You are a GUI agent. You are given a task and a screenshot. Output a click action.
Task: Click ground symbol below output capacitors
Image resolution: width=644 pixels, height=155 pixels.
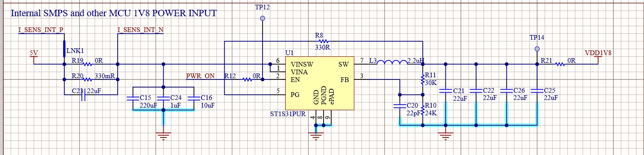pos(445,137)
